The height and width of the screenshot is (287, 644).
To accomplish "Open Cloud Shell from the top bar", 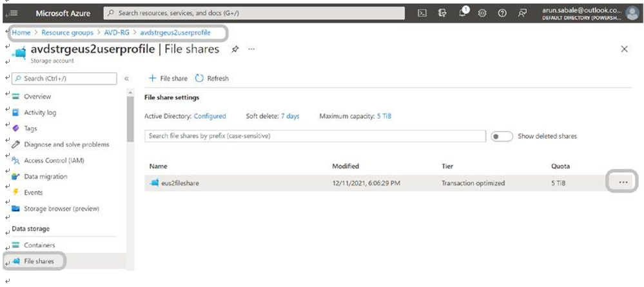I will (x=422, y=13).
